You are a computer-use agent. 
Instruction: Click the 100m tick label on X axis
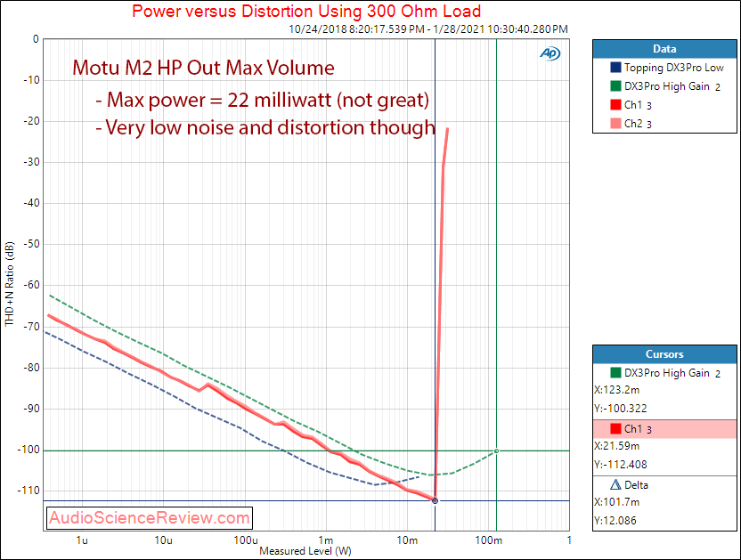(x=489, y=540)
